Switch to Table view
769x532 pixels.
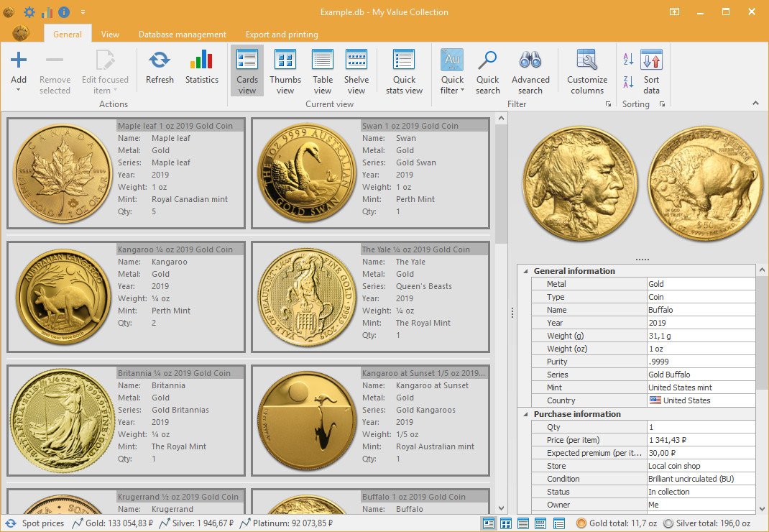322,71
